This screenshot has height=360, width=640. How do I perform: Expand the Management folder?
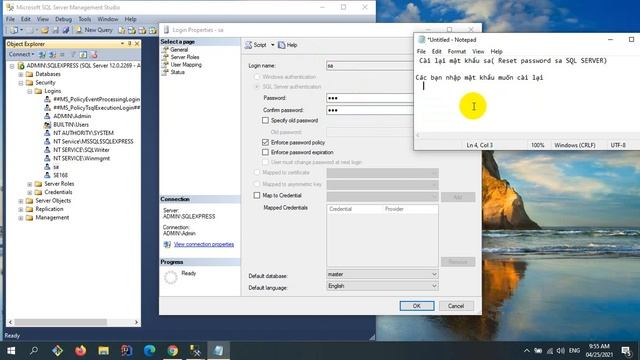[x=20, y=218]
